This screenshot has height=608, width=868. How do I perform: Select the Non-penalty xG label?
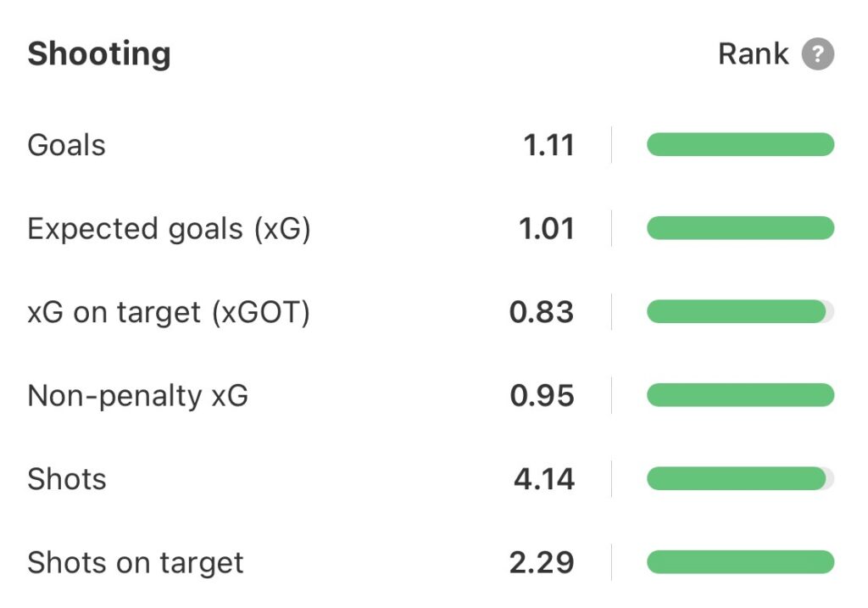(x=138, y=396)
